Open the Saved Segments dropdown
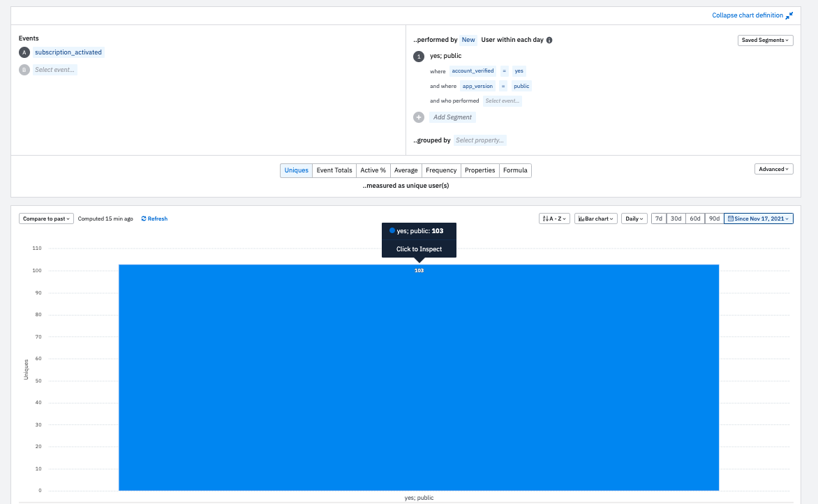This screenshot has height=504, width=818. pyautogui.click(x=766, y=40)
